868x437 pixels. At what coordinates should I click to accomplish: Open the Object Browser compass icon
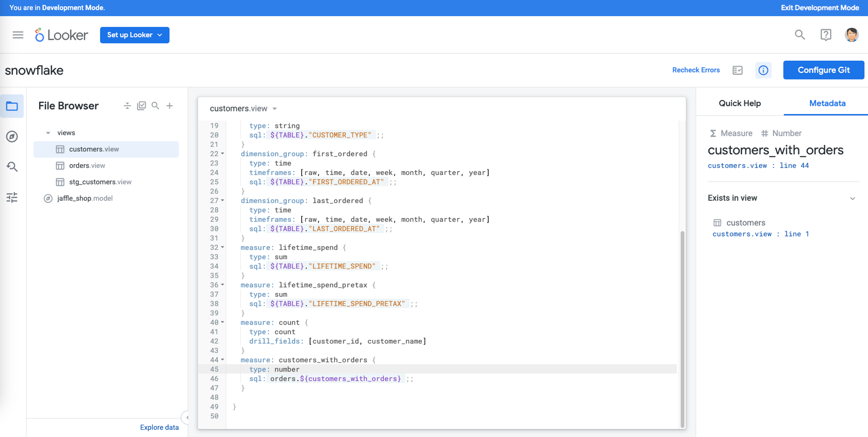[x=12, y=137]
